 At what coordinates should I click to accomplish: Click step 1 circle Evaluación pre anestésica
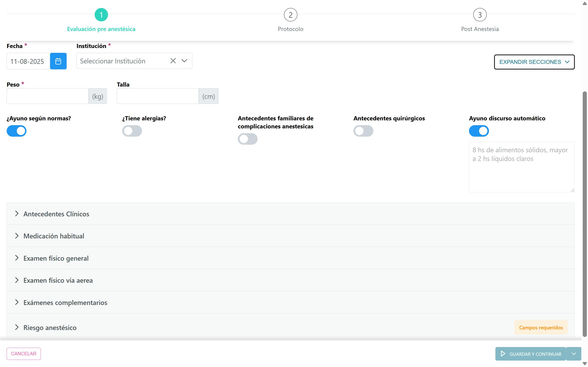coord(101,15)
